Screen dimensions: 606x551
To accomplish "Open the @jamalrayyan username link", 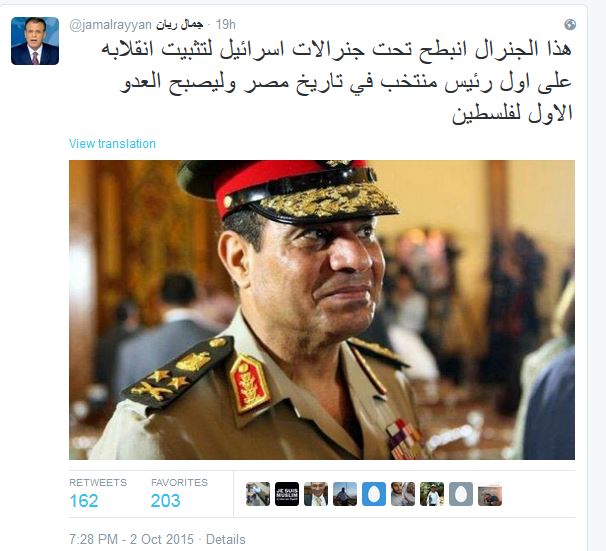I will pos(111,25).
